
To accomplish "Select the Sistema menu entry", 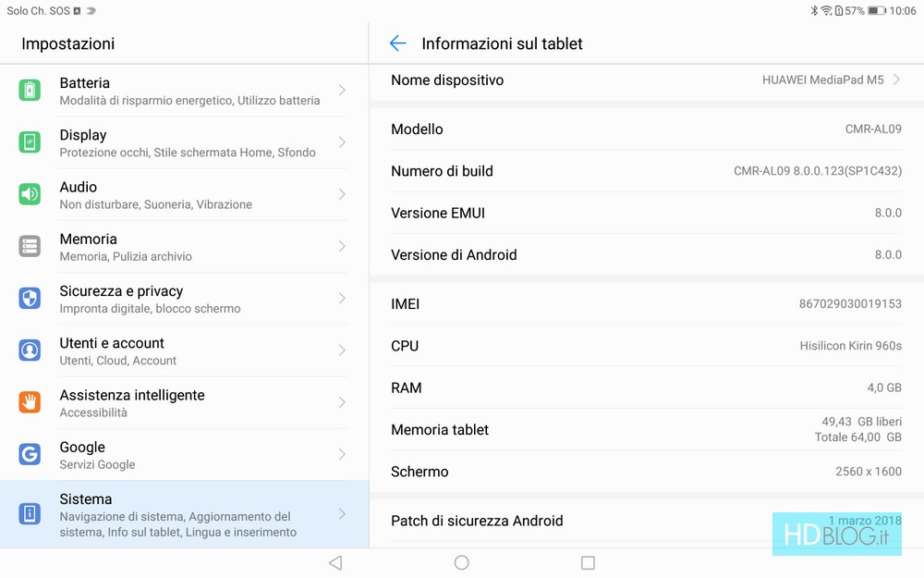I will [x=185, y=514].
